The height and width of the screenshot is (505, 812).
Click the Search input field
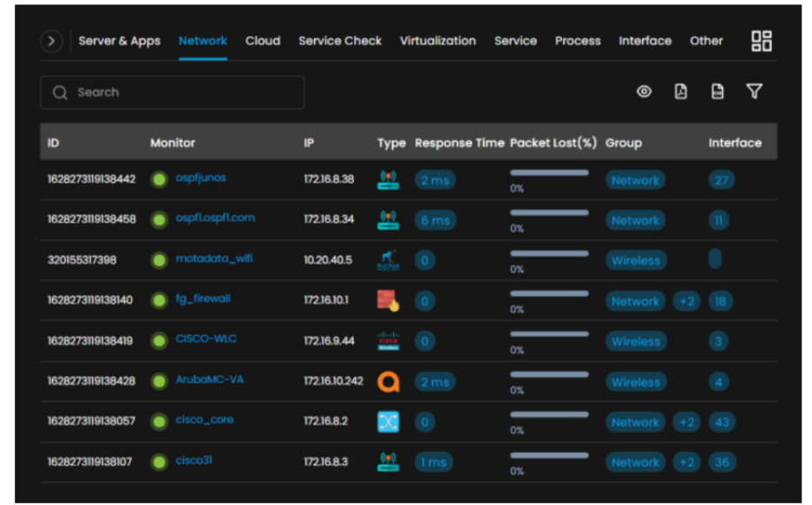tap(172, 92)
